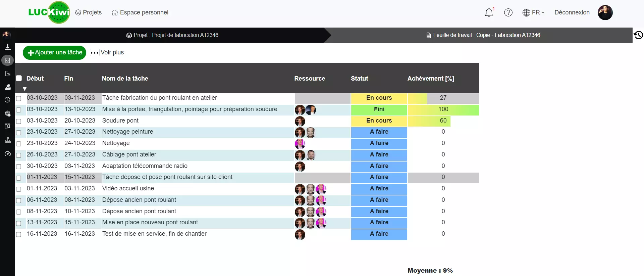Open the Gantt chart view in sidebar
The image size is (644, 276).
click(7, 74)
